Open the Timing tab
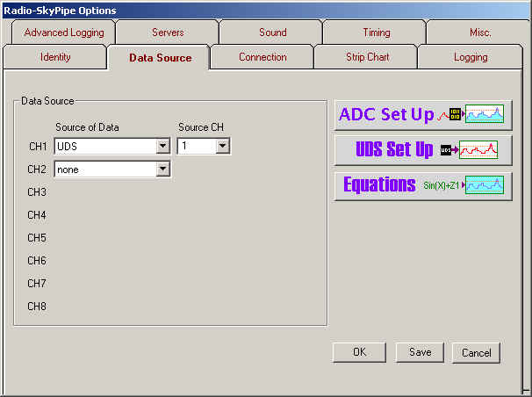The height and width of the screenshot is (397, 532). click(x=377, y=32)
